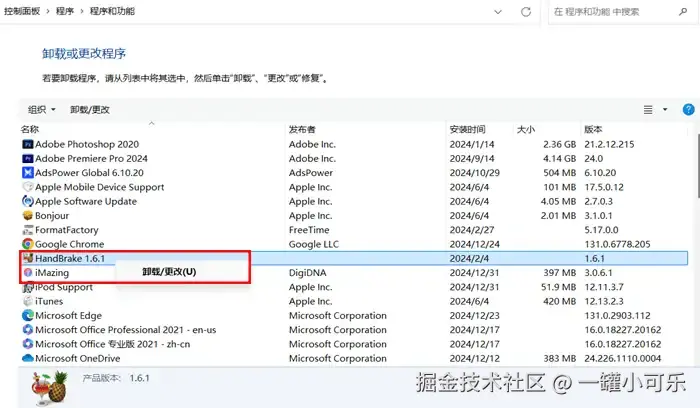Click the HandBrake pineapple thumbnail in details pane
Screen dimensions: 700x408
50,387
